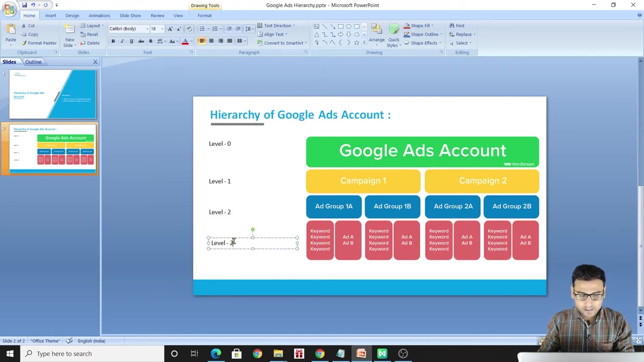The image size is (644, 362).
Task: Activate the Format Painter
Action: tap(39, 43)
